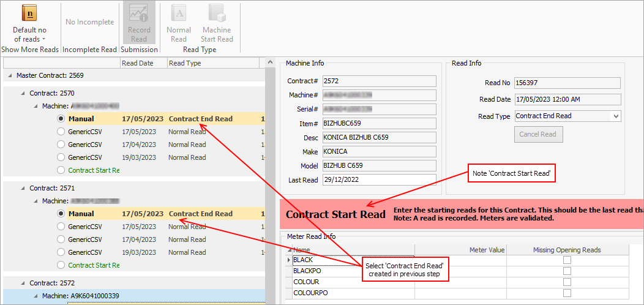
Task: Click the Record Read icon
Action: click(x=138, y=13)
